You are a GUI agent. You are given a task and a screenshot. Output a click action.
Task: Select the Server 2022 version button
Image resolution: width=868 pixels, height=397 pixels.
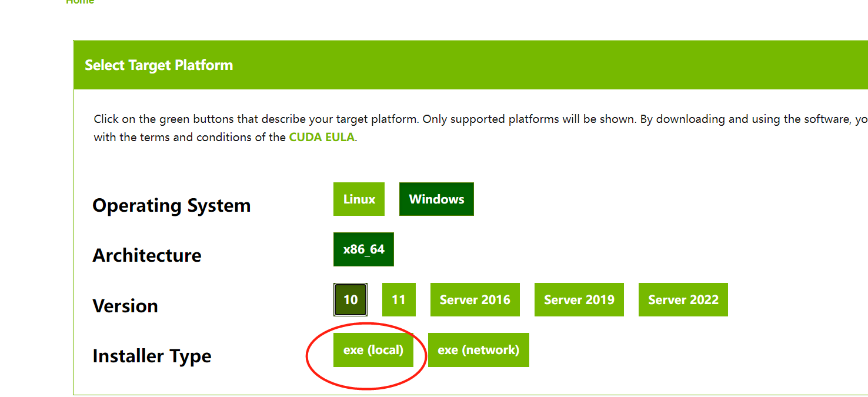683,300
